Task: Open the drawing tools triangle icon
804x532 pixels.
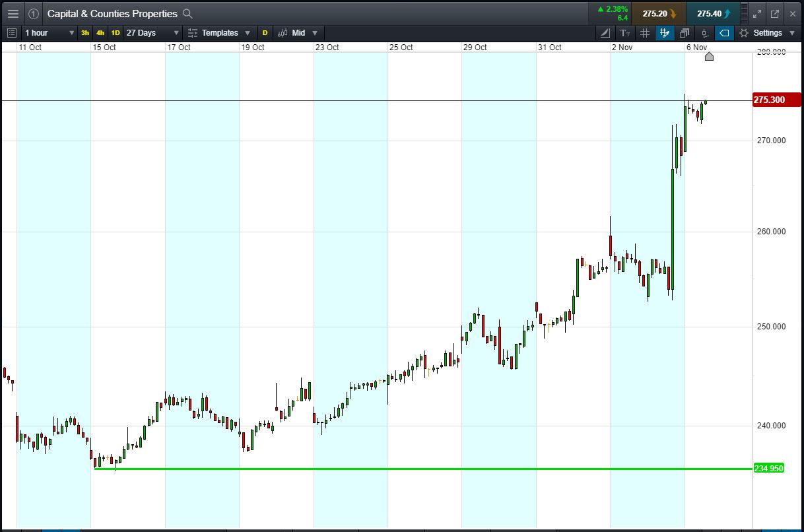Action: pyautogui.click(x=605, y=32)
